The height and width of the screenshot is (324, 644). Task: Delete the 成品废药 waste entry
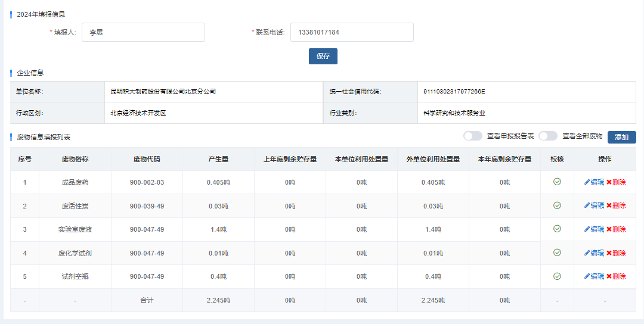click(616, 182)
